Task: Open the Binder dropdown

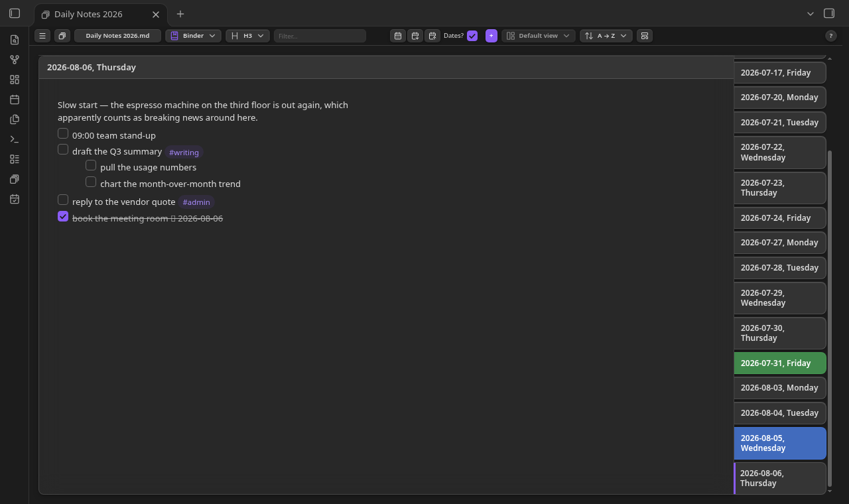Action: [x=193, y=36]
